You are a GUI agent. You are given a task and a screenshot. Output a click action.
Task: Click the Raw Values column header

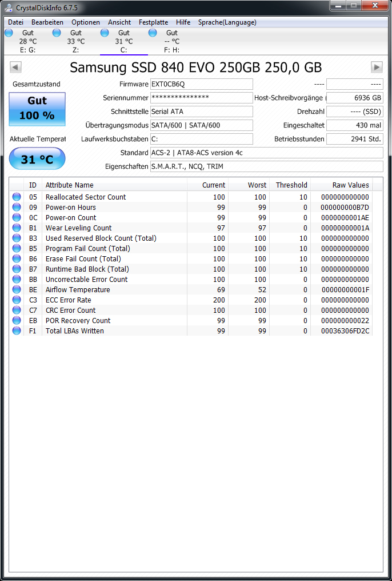[341, 185]
